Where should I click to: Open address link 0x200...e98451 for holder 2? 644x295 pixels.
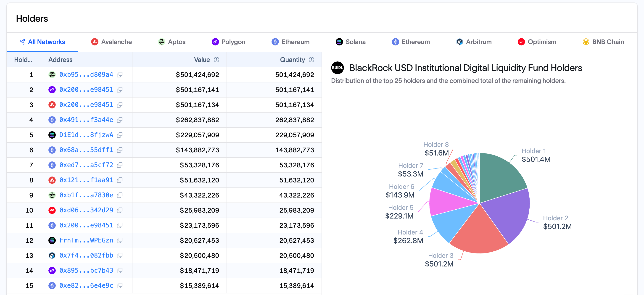[86, 90]
